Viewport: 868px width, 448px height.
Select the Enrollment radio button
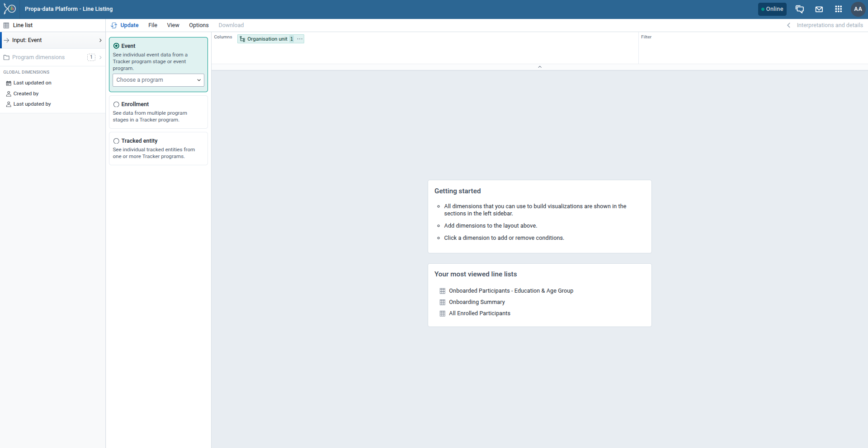click(x=116, y=104)
